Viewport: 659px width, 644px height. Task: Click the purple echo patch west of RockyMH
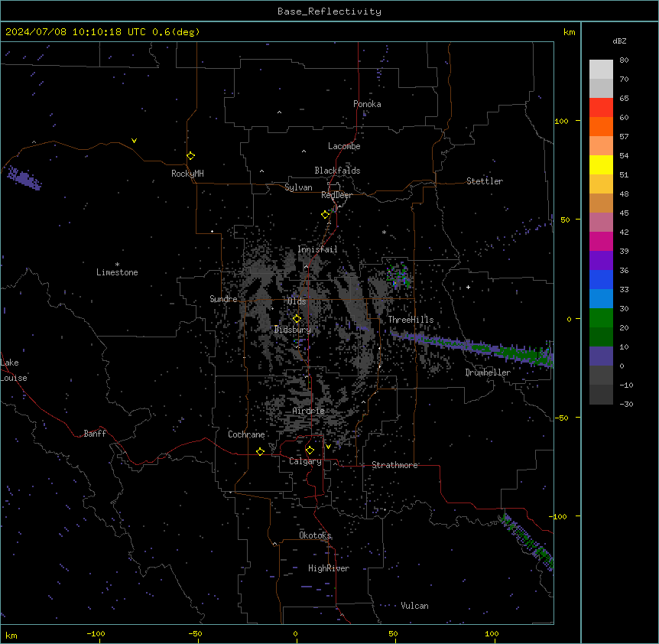point(24,178)
